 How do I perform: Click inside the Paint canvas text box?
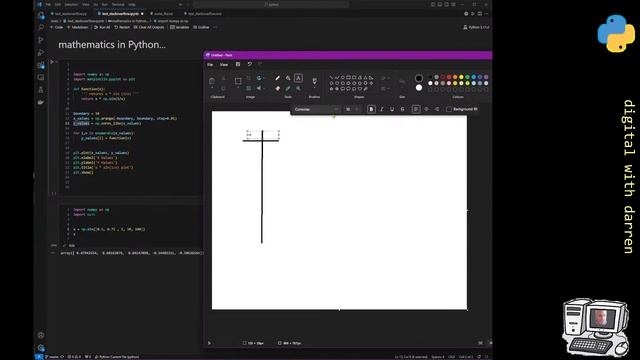(263, 134)
